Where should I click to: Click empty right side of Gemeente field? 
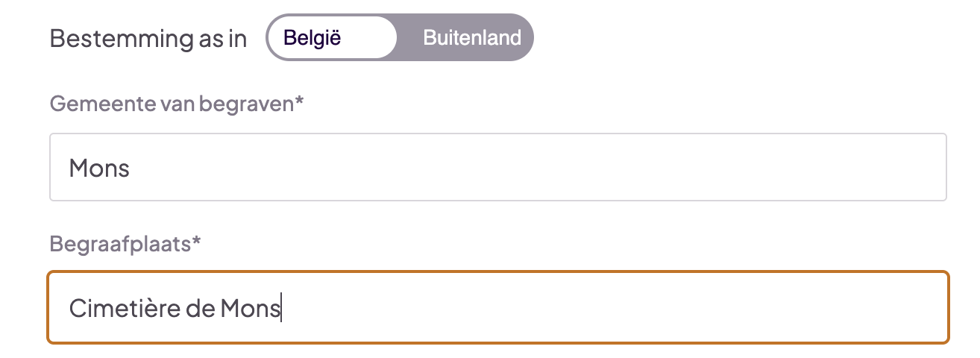click(746, 167)
